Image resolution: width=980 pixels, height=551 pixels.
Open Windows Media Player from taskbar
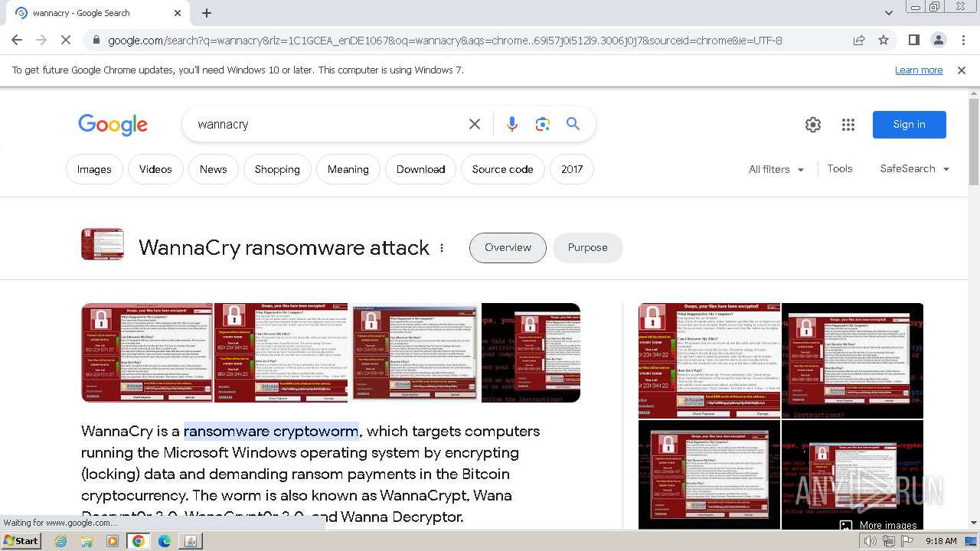[x=113, y=541]
